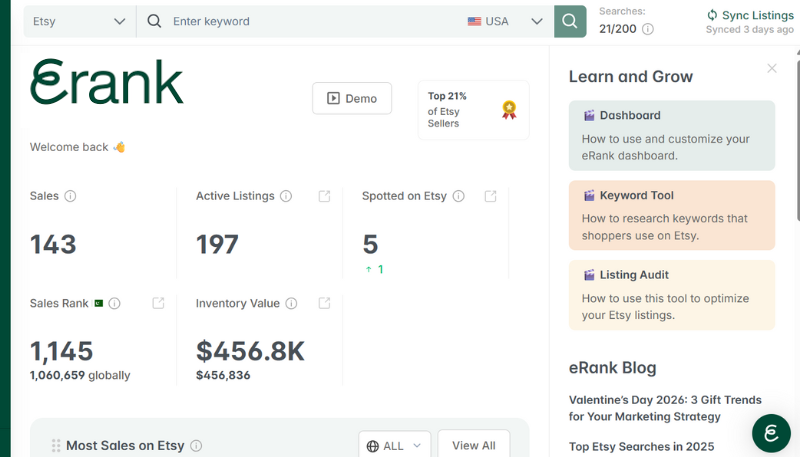Click the green search magnifier button

570,21
